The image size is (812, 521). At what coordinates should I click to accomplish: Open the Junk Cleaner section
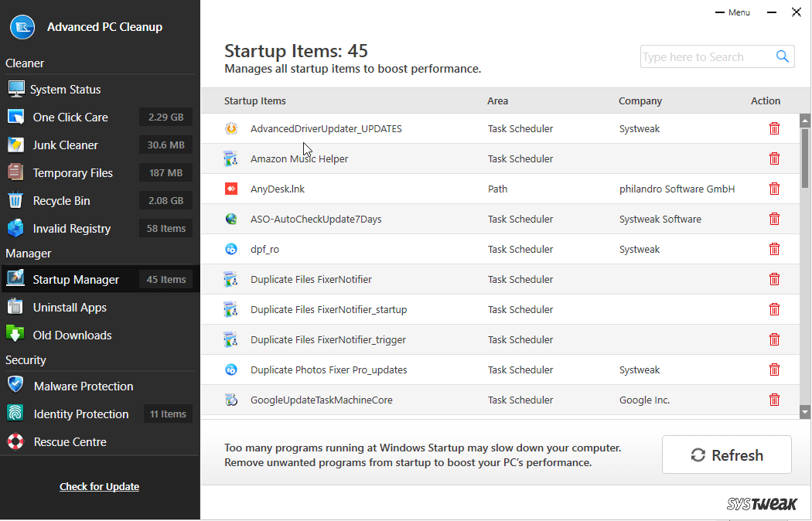(65, 145)
